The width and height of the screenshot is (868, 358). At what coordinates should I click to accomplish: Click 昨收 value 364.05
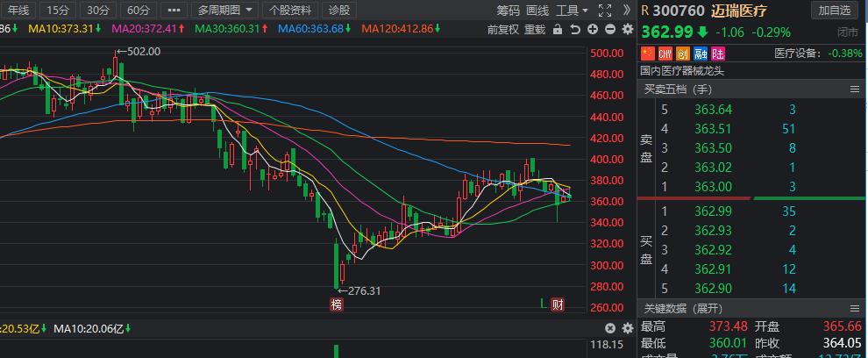(843, 344)
